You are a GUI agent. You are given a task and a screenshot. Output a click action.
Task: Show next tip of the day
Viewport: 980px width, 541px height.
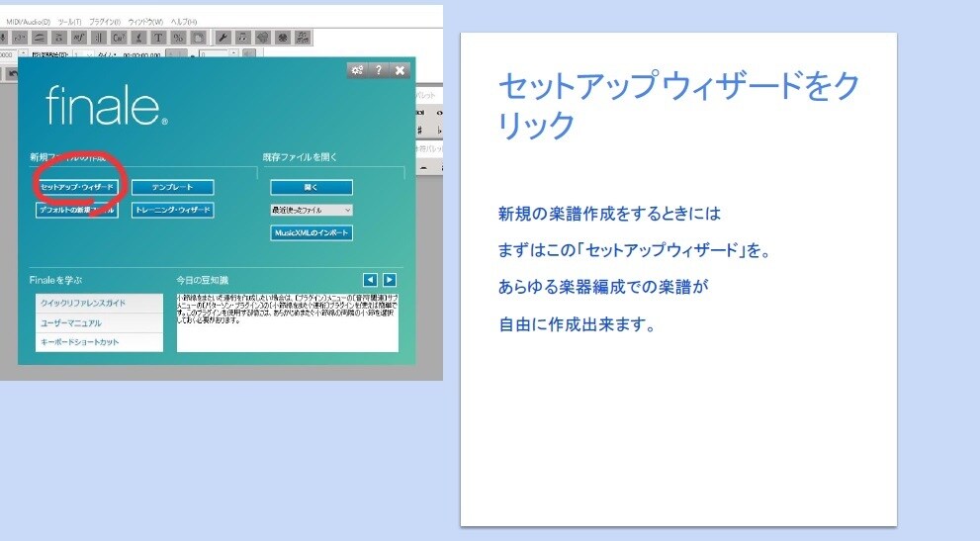[x=390, y=280]
